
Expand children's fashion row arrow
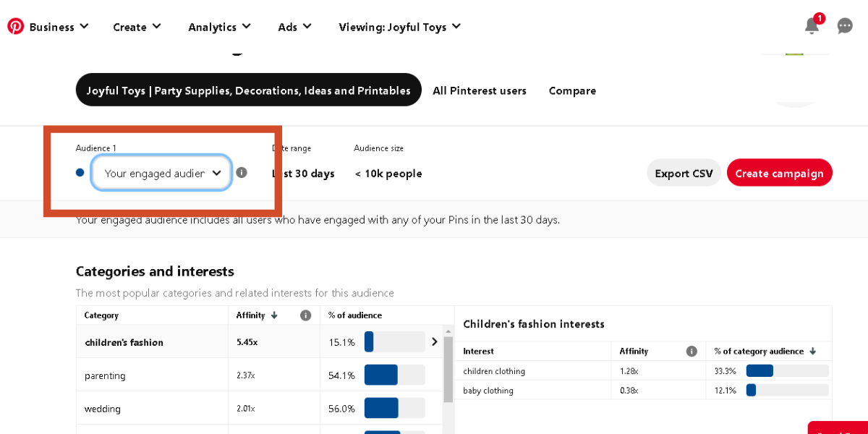[434, 342]
